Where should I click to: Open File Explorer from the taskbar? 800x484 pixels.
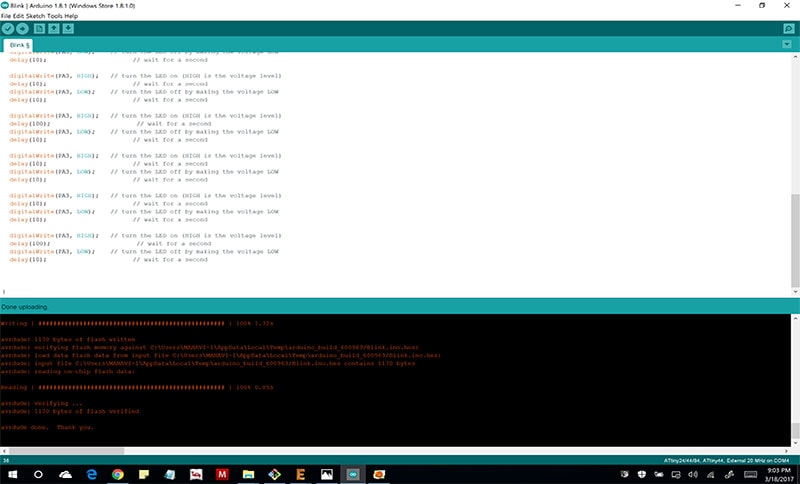click(x=248, y=474)
